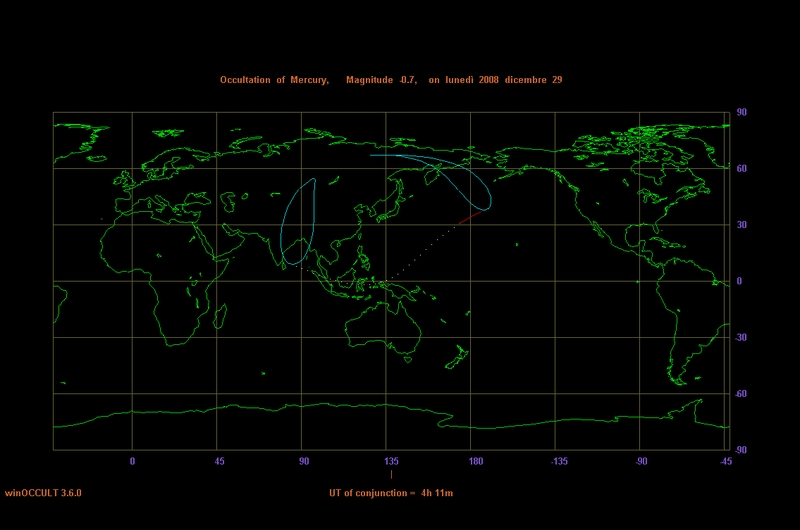Click the winOCCULT 3.6.0 version label
Image resolution: width=800 pixels, height=530 pixels.
point(43,493)
